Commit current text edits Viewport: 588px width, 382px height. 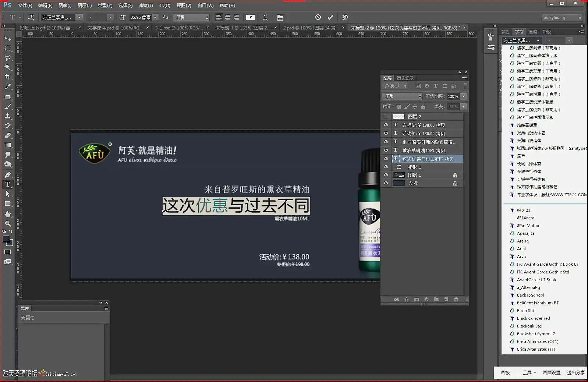pos(330,17)
